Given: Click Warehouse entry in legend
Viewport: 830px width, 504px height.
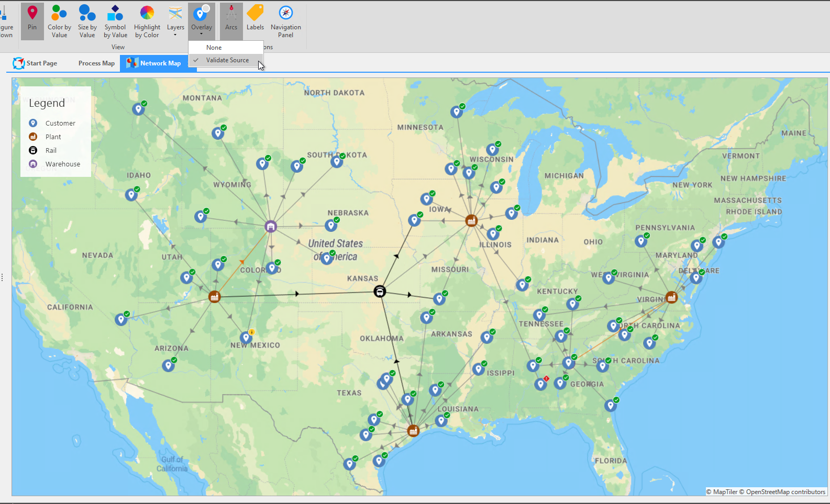Looking at the screenshot, I should (x=54, y=164).
